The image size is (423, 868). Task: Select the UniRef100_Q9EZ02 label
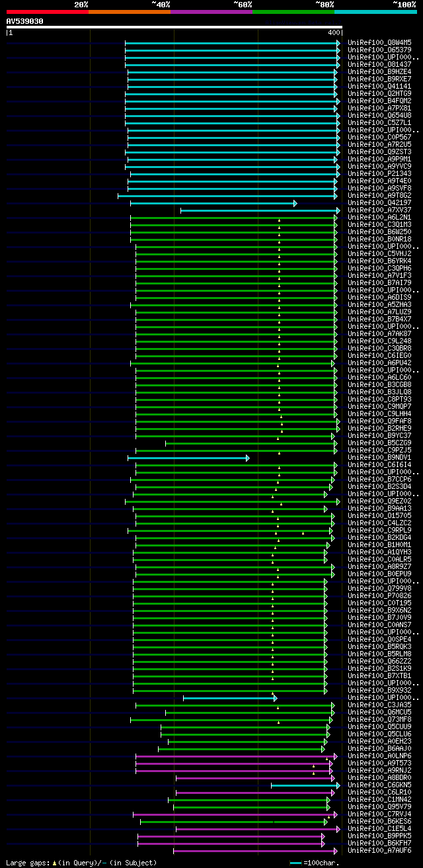click(379, 501)
